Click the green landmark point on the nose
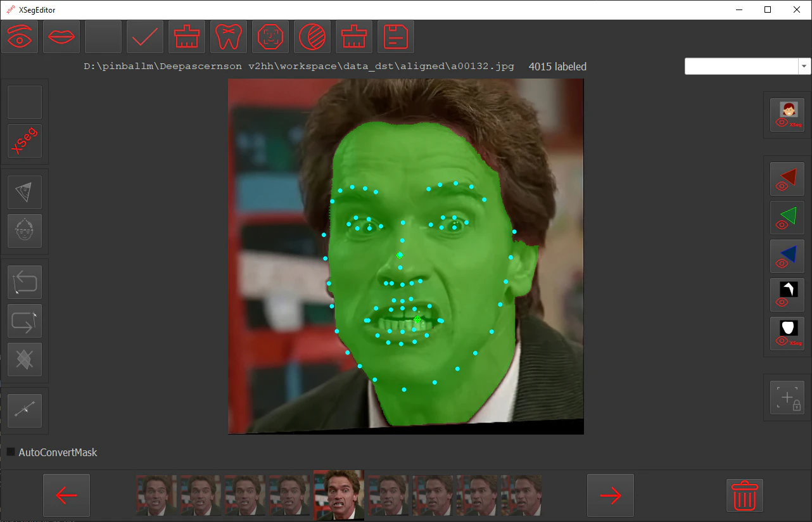 pos(400,255)
